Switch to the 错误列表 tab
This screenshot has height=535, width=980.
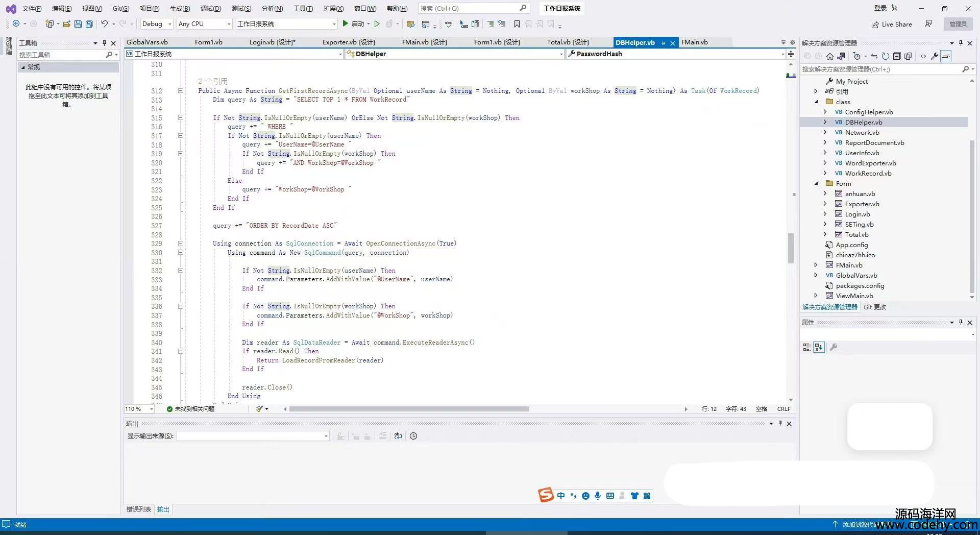coord(139,509)
